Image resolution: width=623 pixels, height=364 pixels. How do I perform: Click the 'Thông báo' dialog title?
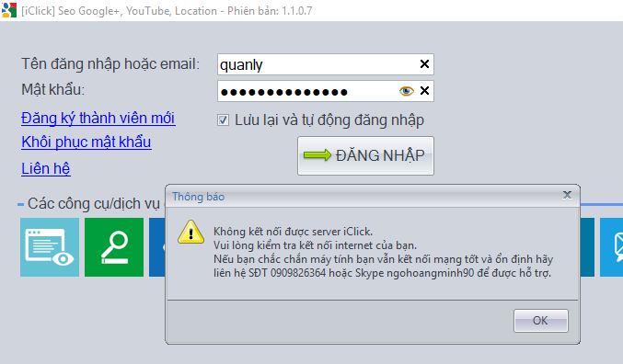click(x=198, y=197)
